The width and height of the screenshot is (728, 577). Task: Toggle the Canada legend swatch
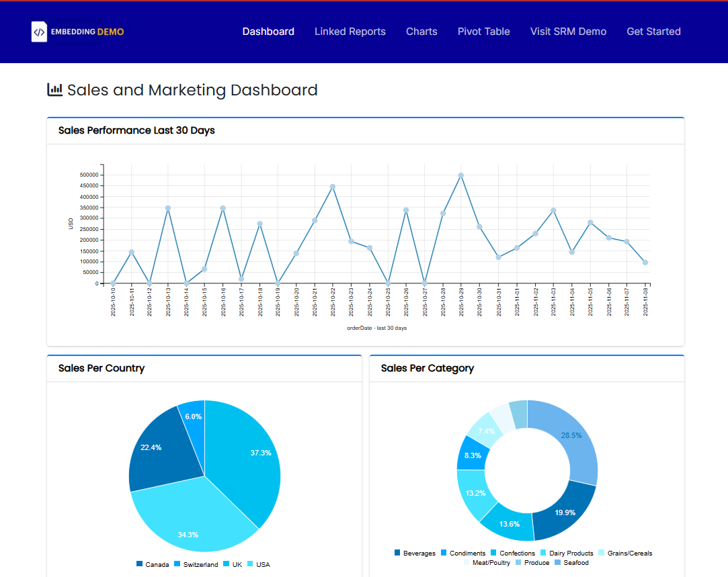(140, 564)
